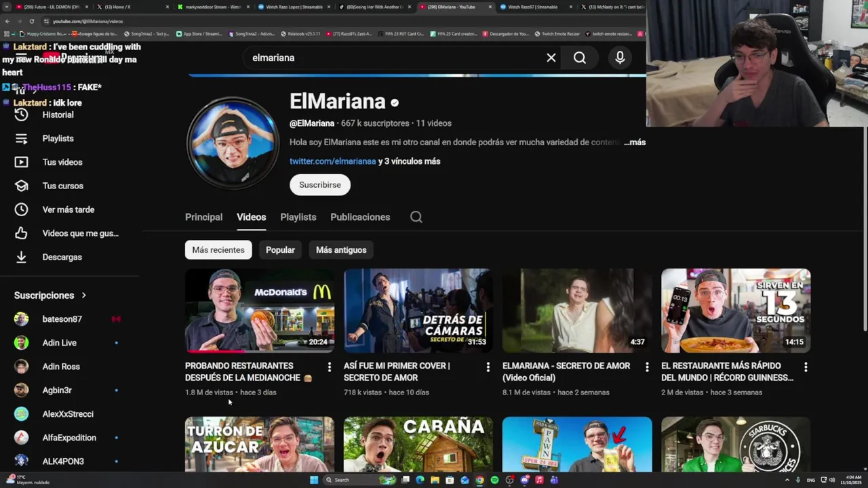Select the Más recientes filter chip
Screen dimensions: 868x488
pos(218,250)
